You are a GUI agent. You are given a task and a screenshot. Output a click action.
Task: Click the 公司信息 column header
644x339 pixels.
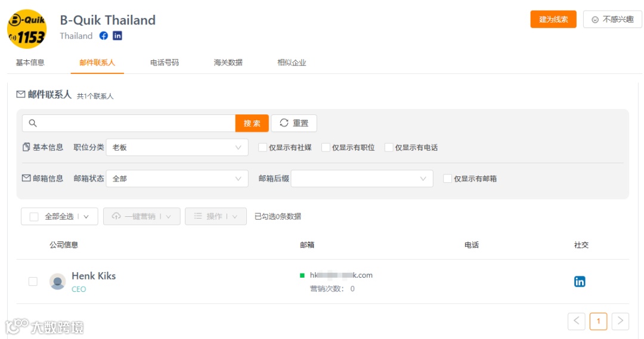[64, 245]
